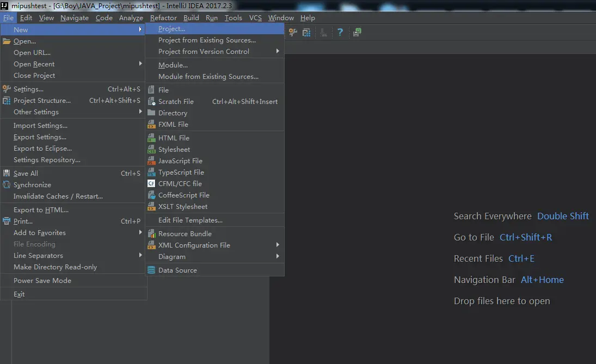
Task: Create a new File from the submenu
Action: 215,90
